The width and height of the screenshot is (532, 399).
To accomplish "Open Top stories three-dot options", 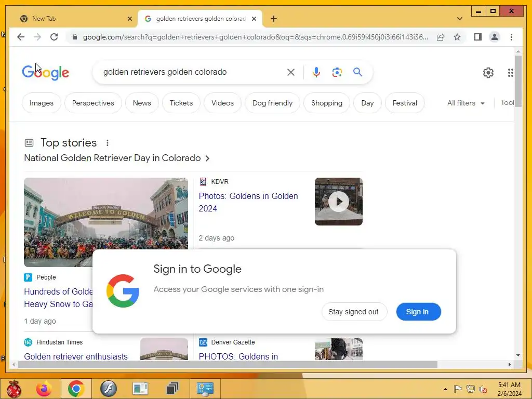I will click(107, 143).
